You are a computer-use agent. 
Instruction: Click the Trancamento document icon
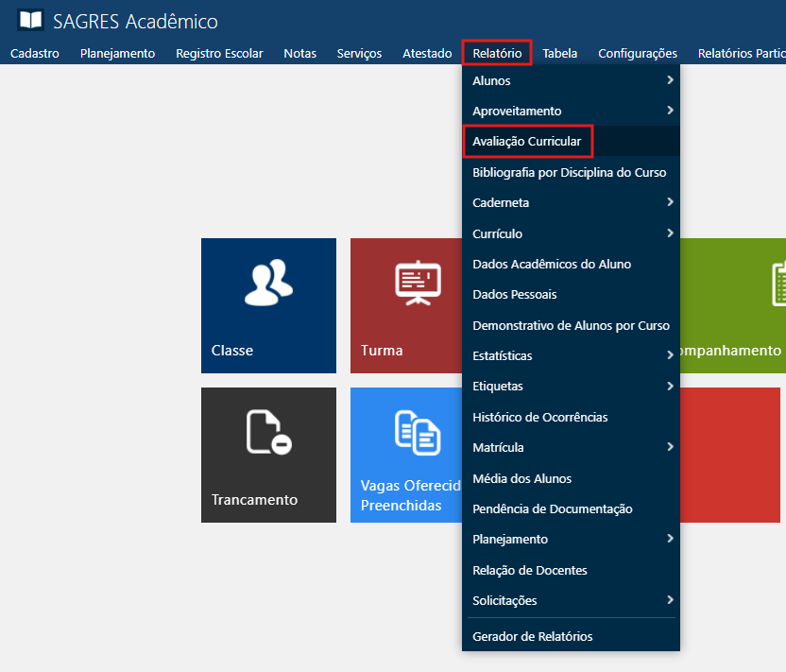[268, 432]
